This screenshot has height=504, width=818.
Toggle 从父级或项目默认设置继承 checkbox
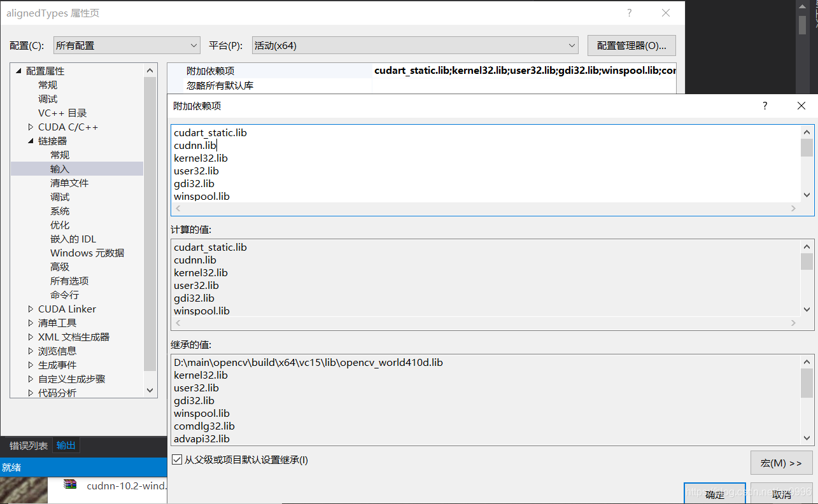[177, 459]
